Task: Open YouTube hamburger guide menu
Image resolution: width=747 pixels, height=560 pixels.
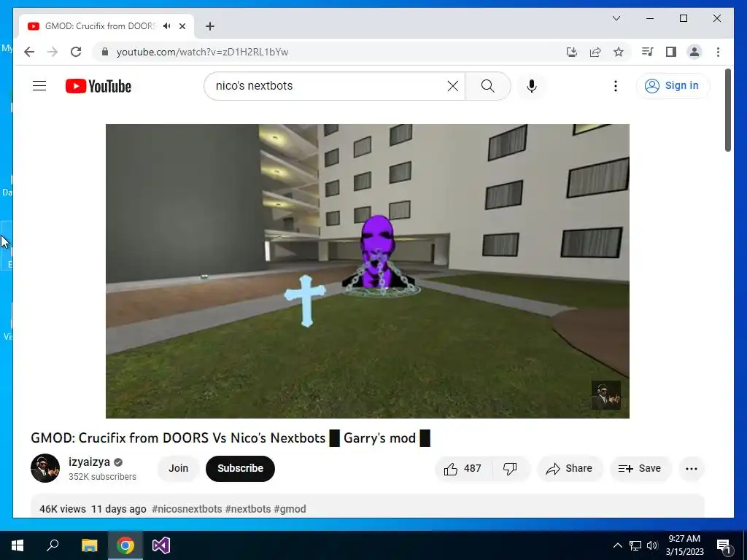Action: [x=39, y=86]
